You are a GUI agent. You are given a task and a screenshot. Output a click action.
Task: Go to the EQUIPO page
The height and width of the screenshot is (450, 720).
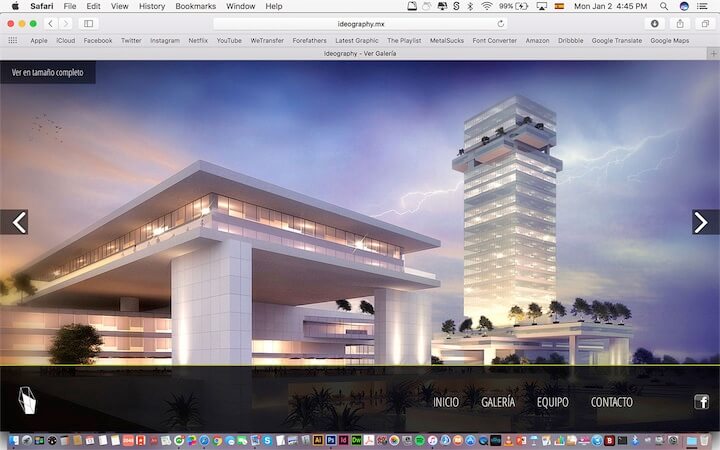pyautogui.click(x=552, y=402)
